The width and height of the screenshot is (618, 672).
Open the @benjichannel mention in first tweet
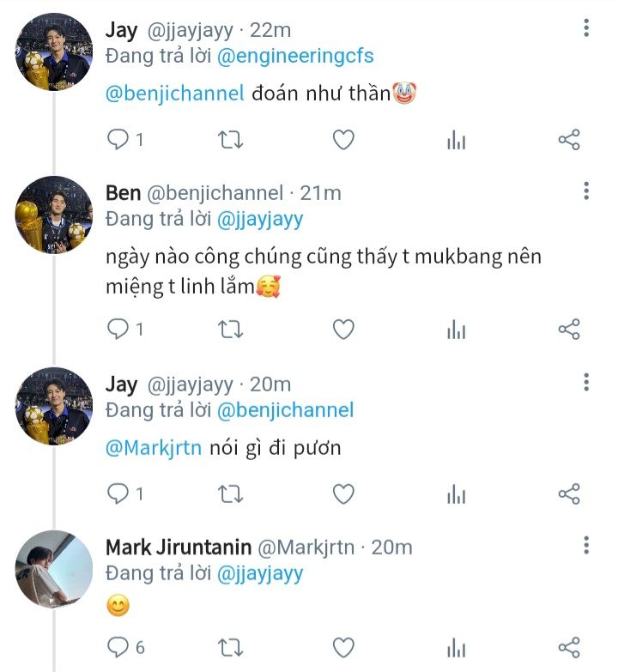[175, 94]
